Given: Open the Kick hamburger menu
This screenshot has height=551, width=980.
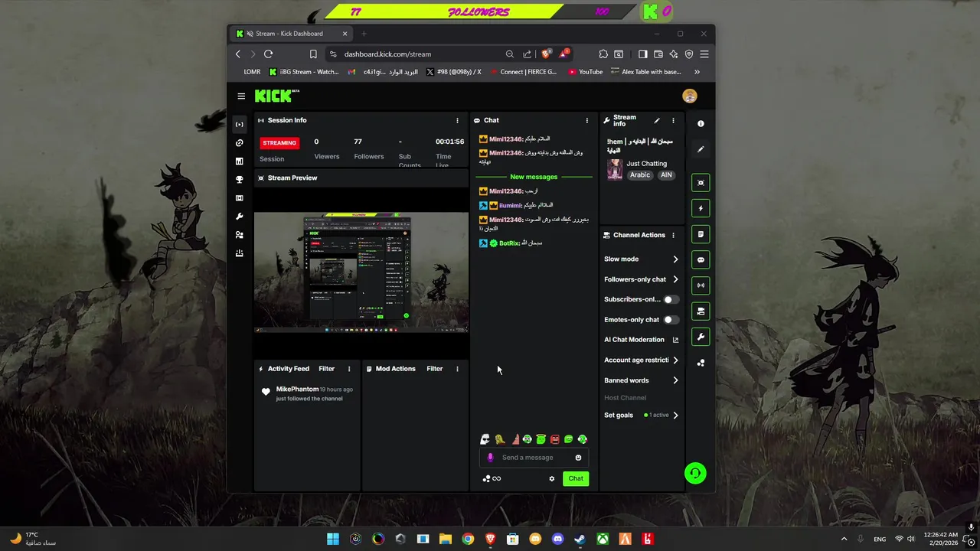Looking at the screenshot, I should click(x=241, y=96).
